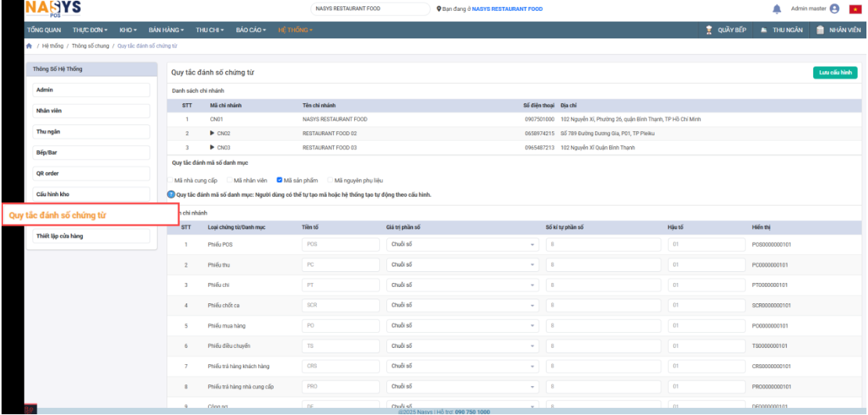Open the Thực Đơn menu
Screen dimensions: 868x415
(x=91, y=30)
